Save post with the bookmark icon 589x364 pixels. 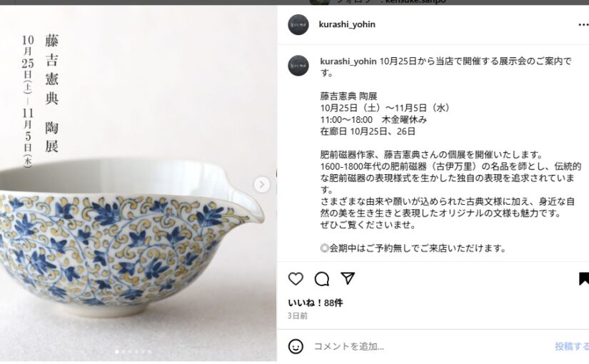(584, 279)
